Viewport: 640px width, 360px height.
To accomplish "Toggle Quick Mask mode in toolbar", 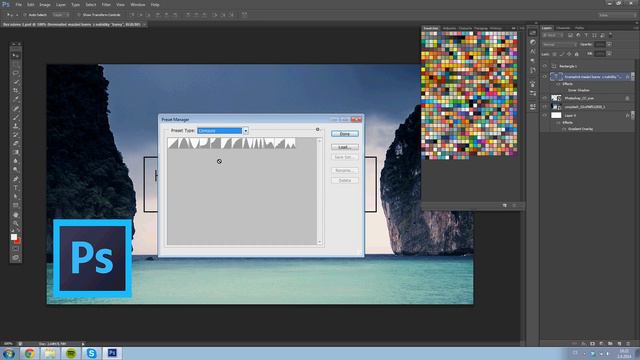I will [x=16, y=249].
